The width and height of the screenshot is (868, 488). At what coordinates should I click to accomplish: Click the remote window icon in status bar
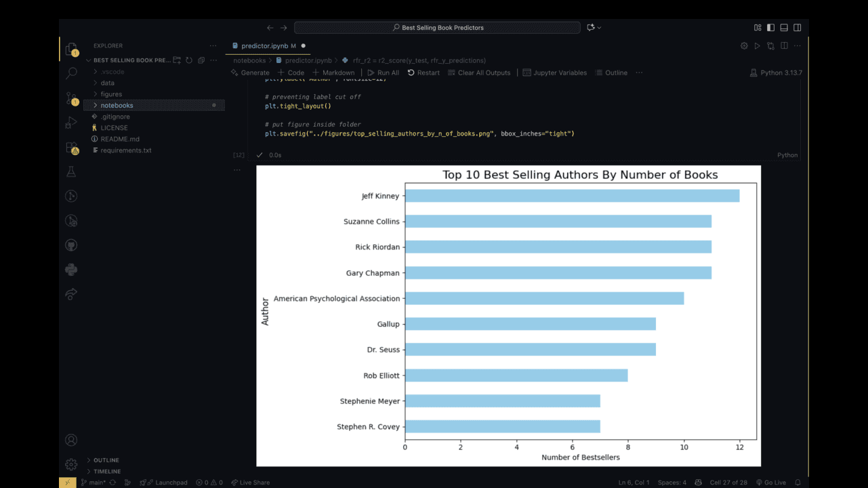point(67,483)
